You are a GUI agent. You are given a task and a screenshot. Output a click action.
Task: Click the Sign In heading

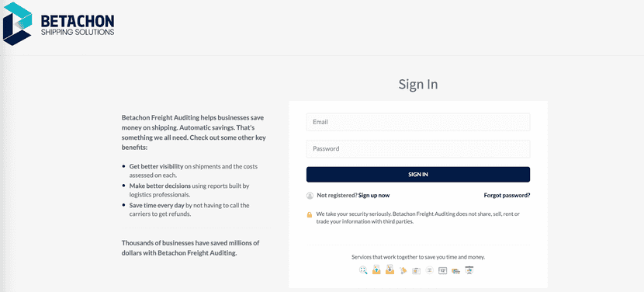[418, 85]
